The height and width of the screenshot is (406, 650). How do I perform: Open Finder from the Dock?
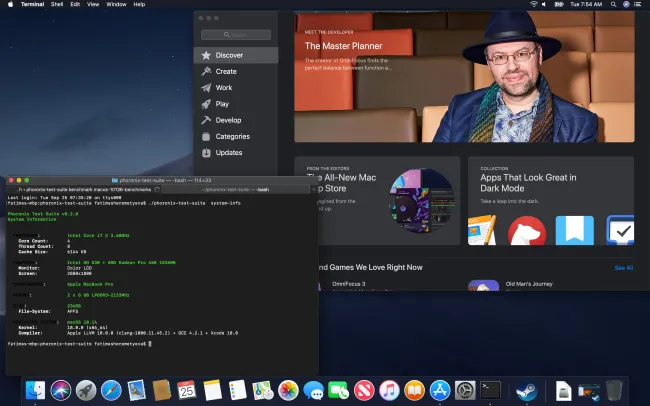(35, 390)
